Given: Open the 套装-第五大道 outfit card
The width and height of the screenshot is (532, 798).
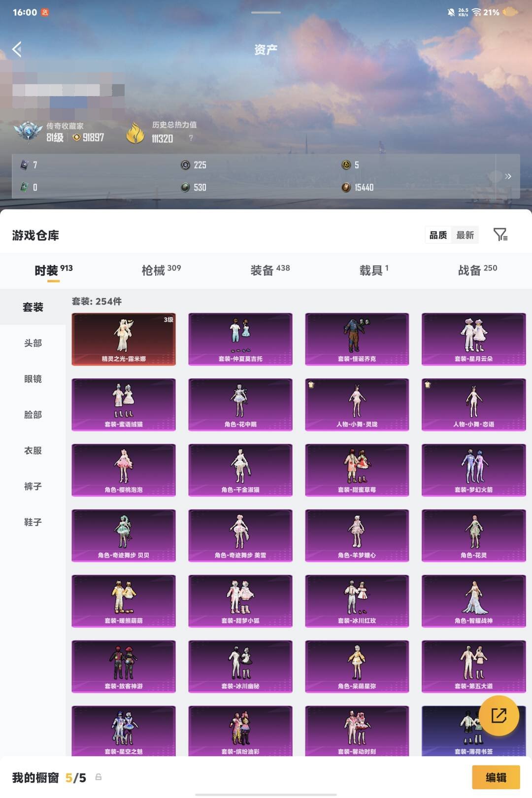Looking at the screenshot, I should [x=474, y=667].
